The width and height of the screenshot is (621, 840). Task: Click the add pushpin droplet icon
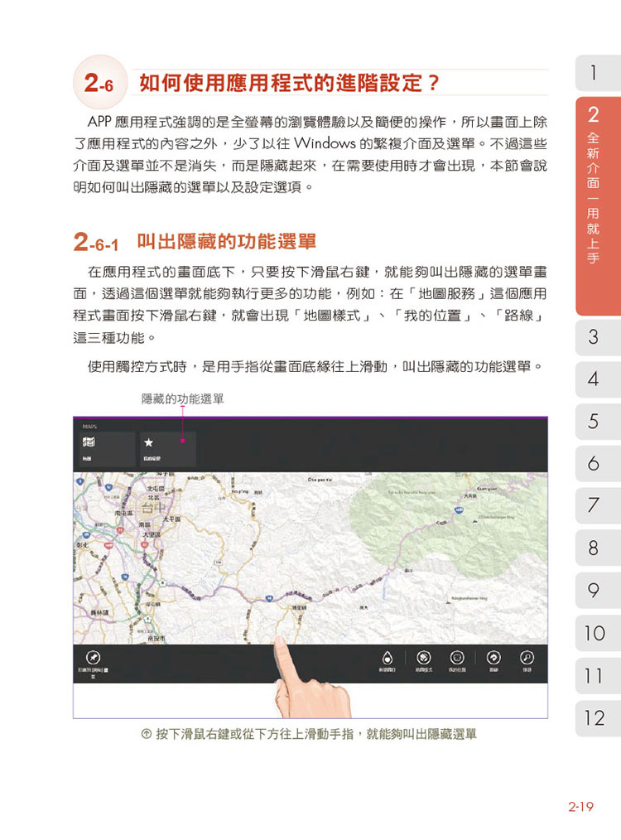pos(387,657)
